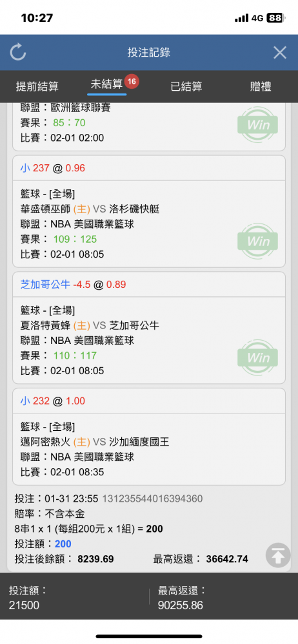Open the 已結算 tab
Viewport: 298px width, 644px height.
pyautogui.click(x=186, y=86)
